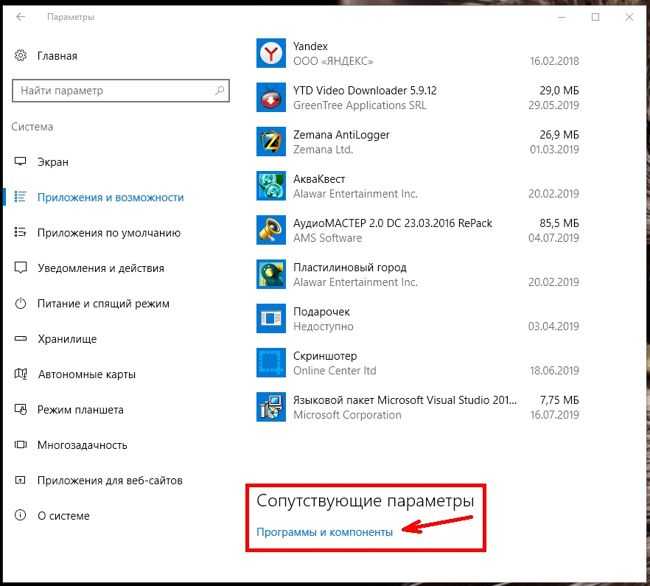Click the Подарочек app icon
The width and height of the screenshot is (650, 586).
(x=271, y=318)
